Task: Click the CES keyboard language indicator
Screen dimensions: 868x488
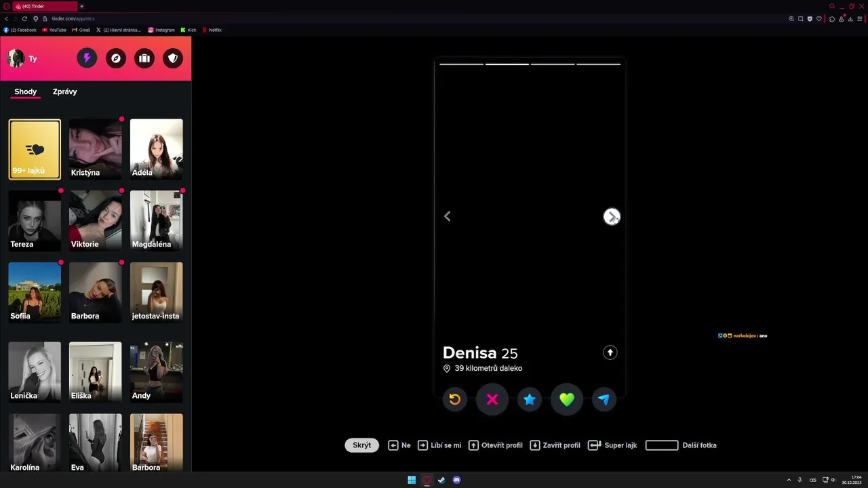Action: 813,480
